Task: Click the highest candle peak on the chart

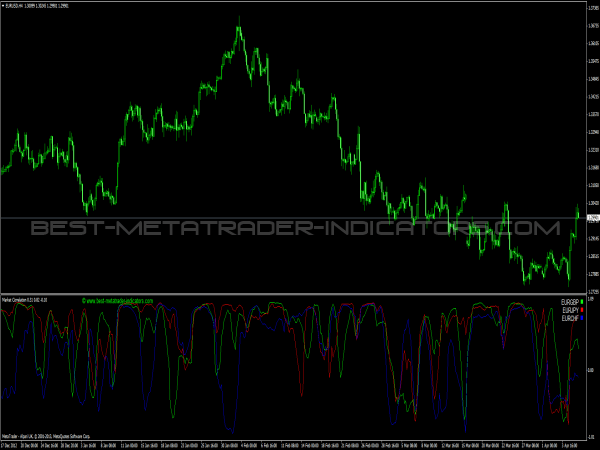Action: pyautogui.click(x=239, y=23)
